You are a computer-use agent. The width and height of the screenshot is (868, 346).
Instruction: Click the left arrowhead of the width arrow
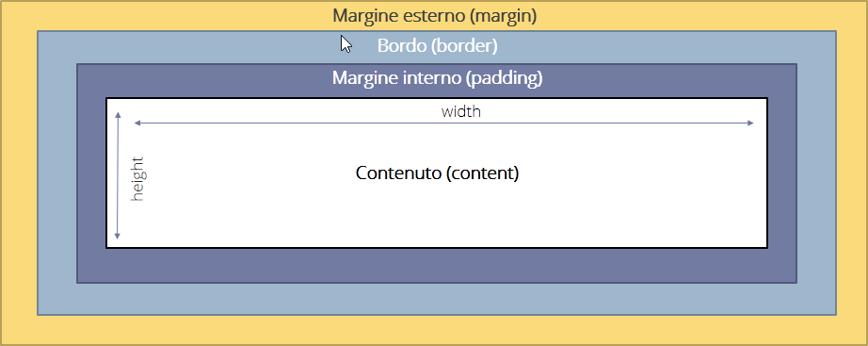tap(137, 124)
